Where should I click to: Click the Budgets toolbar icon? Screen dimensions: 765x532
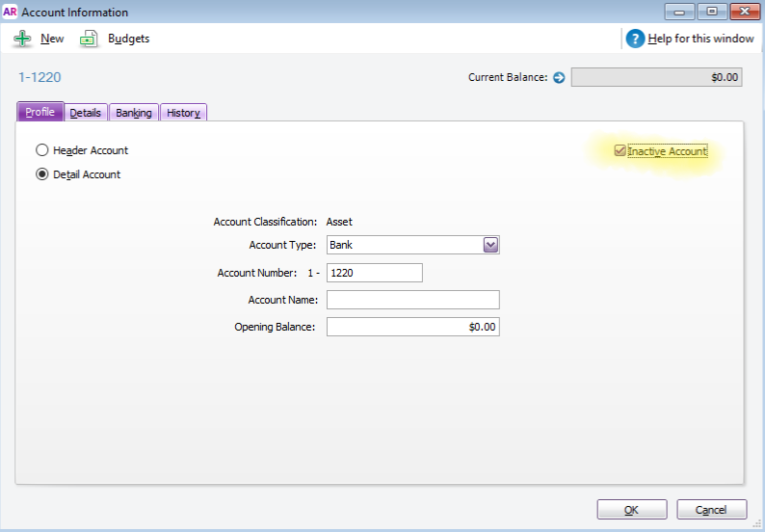[x=89, y=39]
